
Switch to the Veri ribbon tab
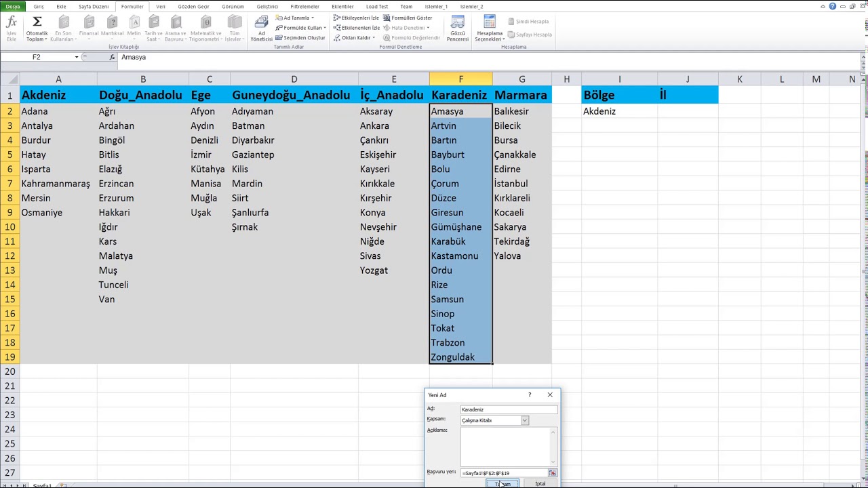pyautogui.click(x=161, y=6)
